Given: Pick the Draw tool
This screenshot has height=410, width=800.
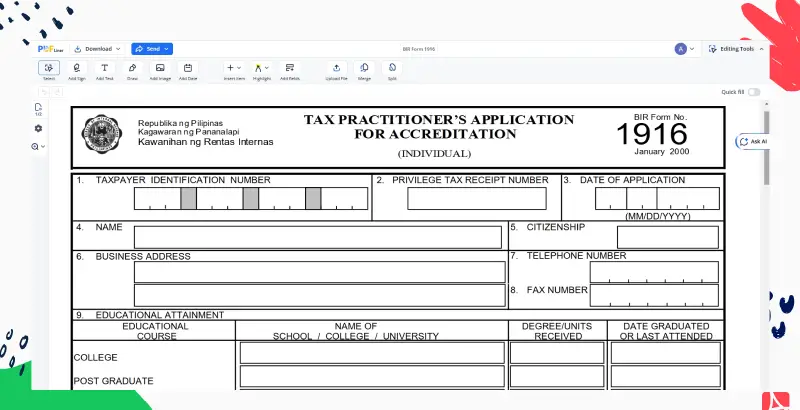Looking at the screenshot, I should coord(132,68).
